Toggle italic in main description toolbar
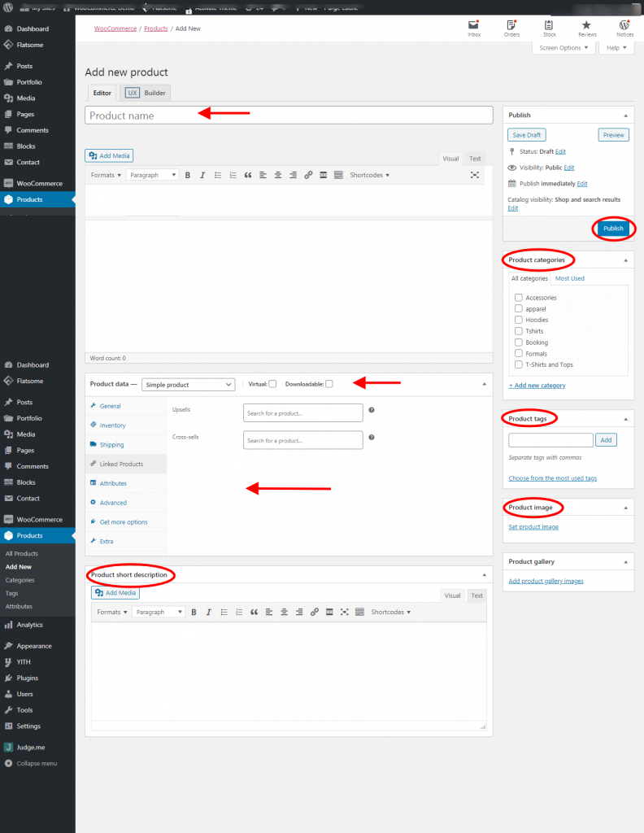 (202, 175)
